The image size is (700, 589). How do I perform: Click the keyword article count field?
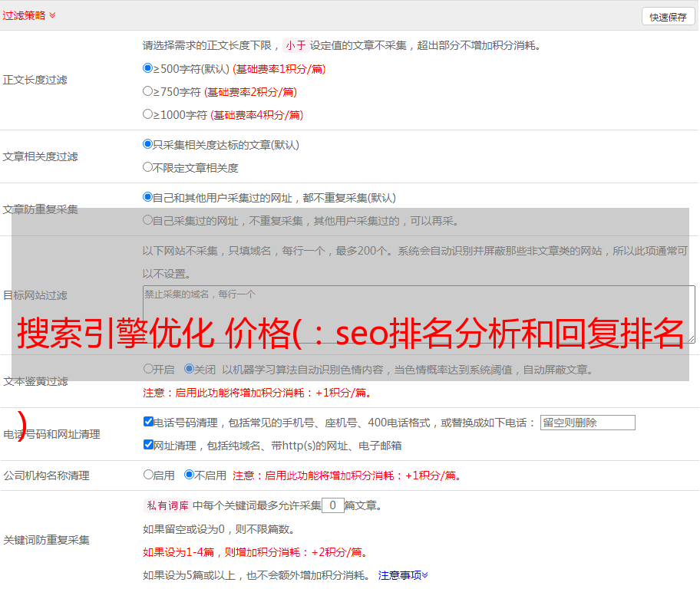click(x=332, y=505)
